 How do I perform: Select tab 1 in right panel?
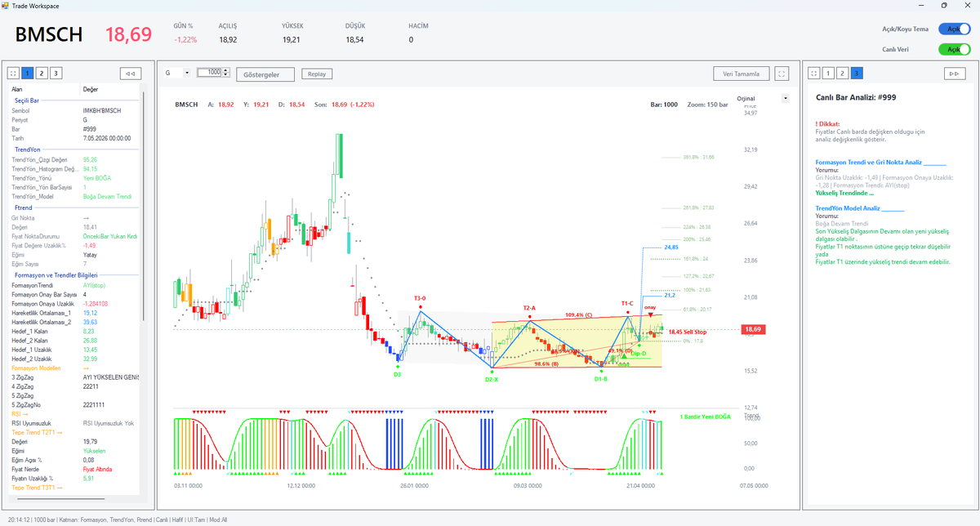click(827, 73)
